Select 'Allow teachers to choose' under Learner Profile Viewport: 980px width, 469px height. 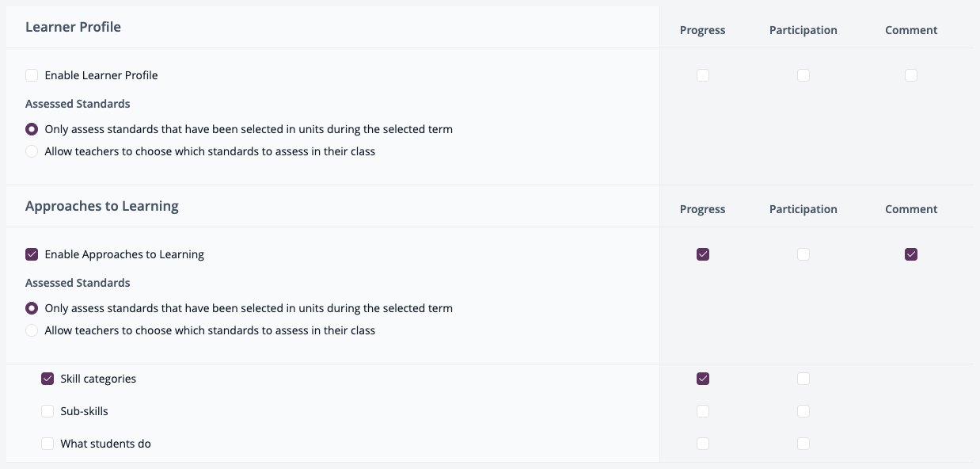click(32, 151)
